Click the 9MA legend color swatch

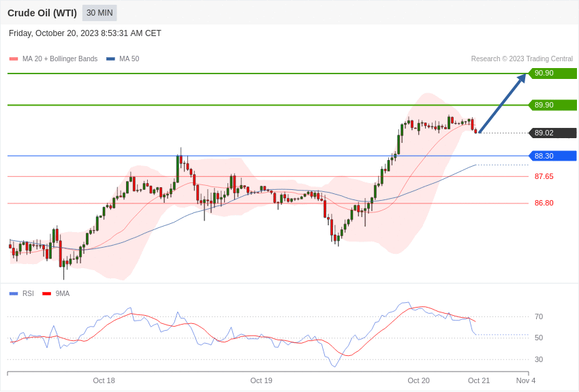47,293
